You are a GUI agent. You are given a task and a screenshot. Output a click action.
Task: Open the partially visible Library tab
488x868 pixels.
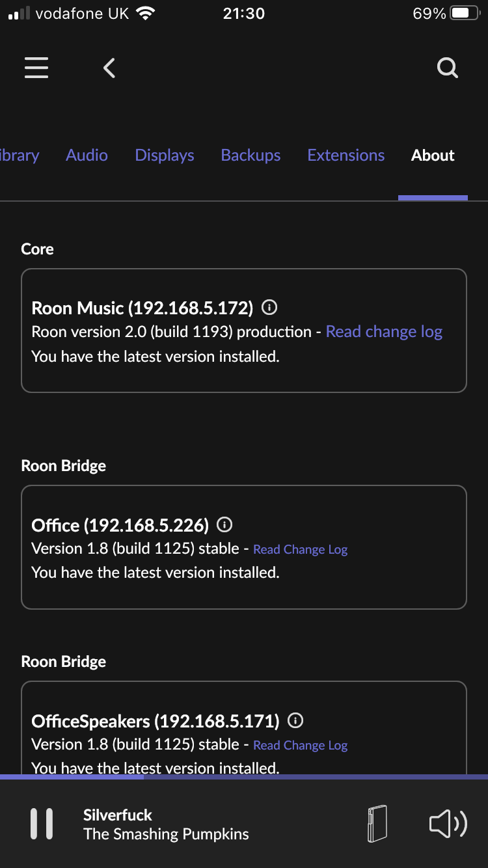click(x=20, y=156)
